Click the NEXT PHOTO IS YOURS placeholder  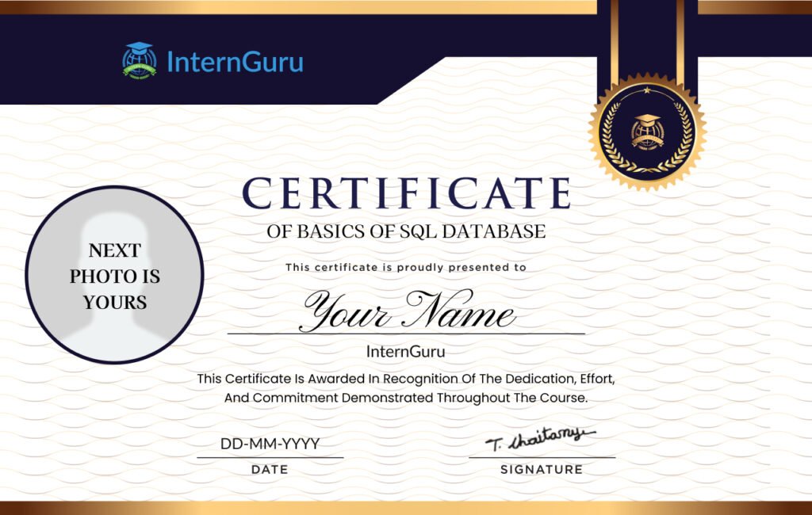pos(117,277)
